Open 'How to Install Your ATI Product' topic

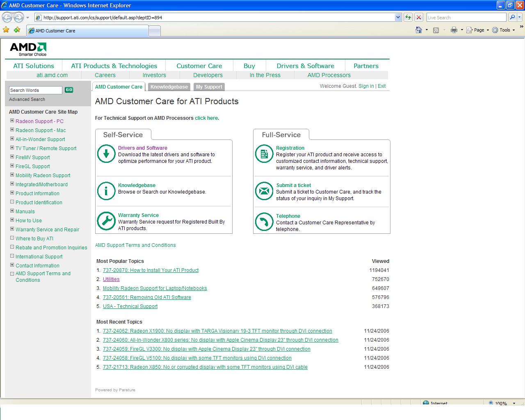(151, 270)
